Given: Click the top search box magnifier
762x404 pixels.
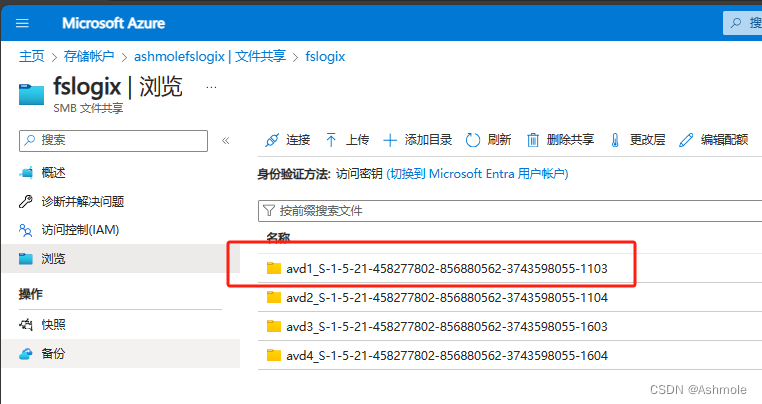Looking at the screenshot, I should pyautogui.click(x=736, y=22).
